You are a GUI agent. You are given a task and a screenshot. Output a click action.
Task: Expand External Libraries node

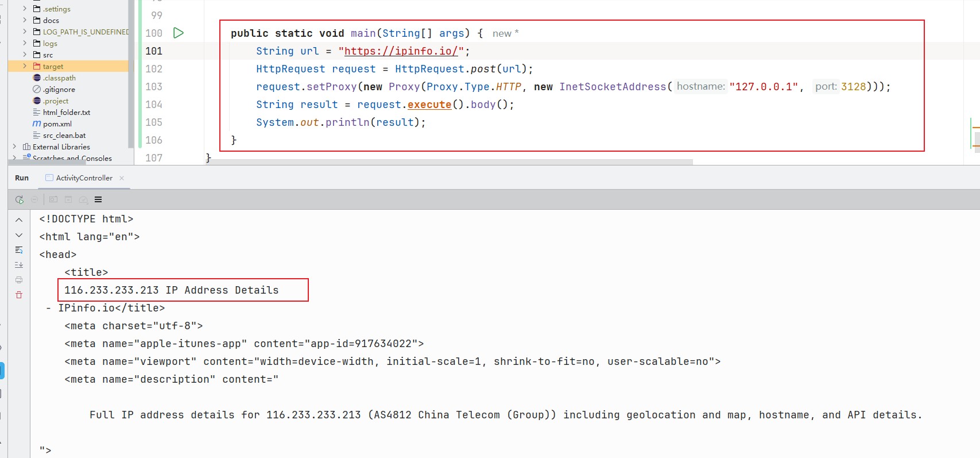click(14, 147)
